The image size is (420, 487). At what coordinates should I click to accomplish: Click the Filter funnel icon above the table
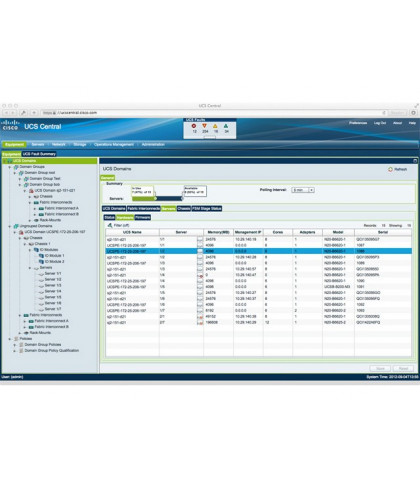[x=110, y=225]
